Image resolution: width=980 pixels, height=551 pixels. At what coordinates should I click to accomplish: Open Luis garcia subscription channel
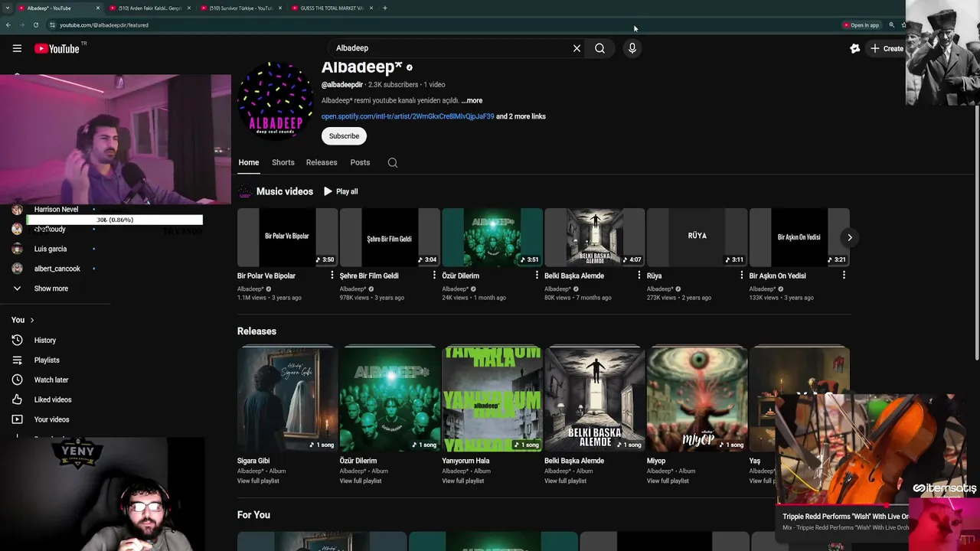pos(51,249)
